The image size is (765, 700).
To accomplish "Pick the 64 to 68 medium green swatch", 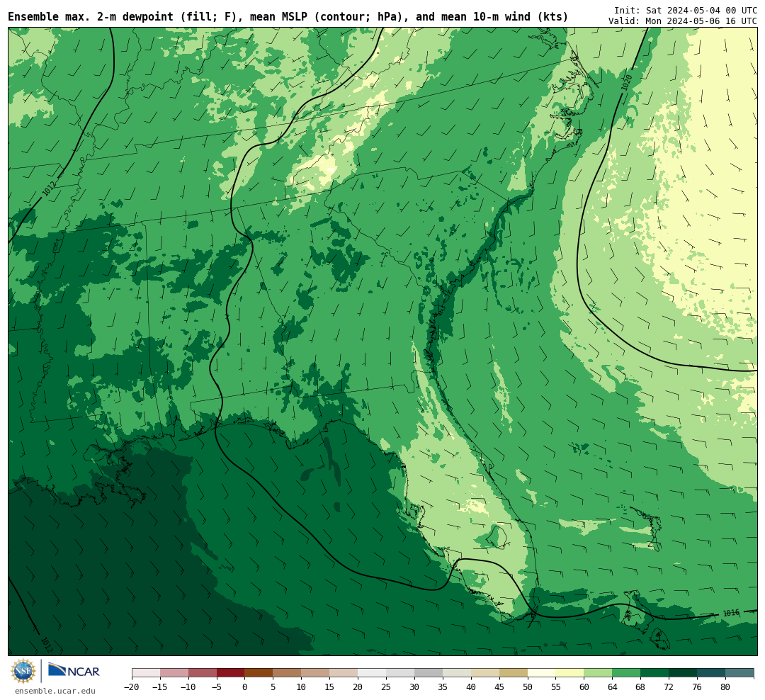I will point(627,673).
